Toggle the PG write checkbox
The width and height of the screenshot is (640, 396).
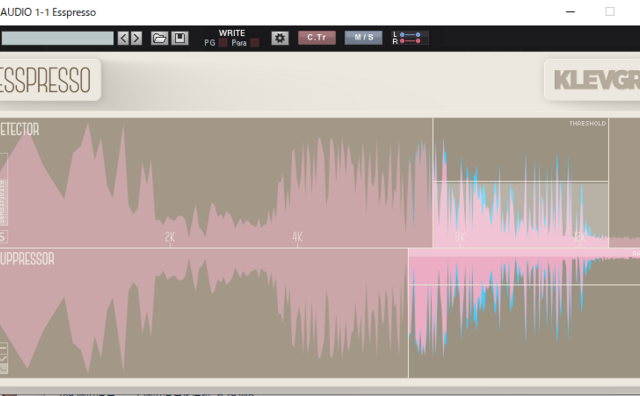pos(223,43)
